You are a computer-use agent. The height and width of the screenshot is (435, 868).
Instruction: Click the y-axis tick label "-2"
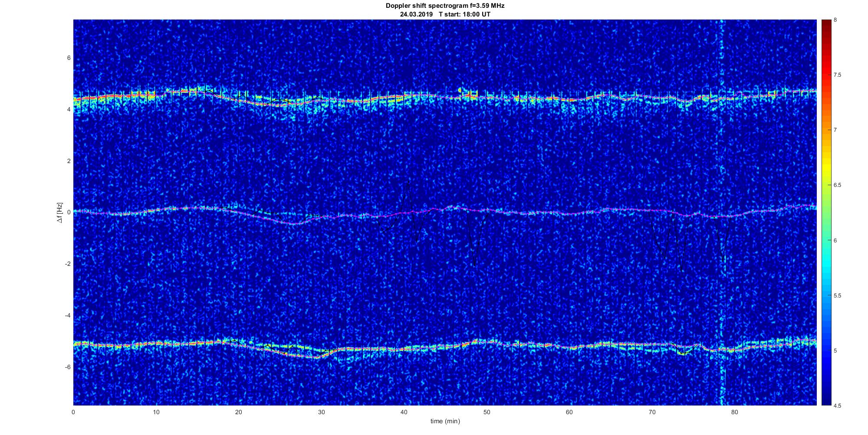pos(68,264)
